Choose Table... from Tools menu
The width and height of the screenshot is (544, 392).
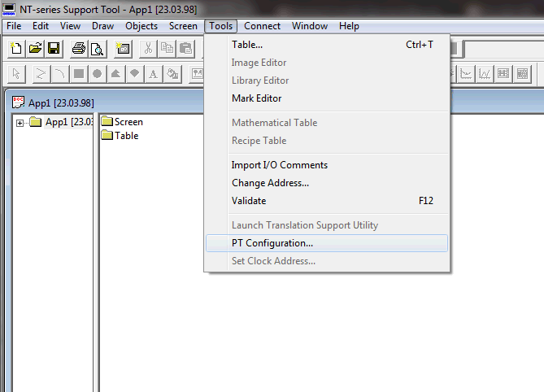point(327,45)
